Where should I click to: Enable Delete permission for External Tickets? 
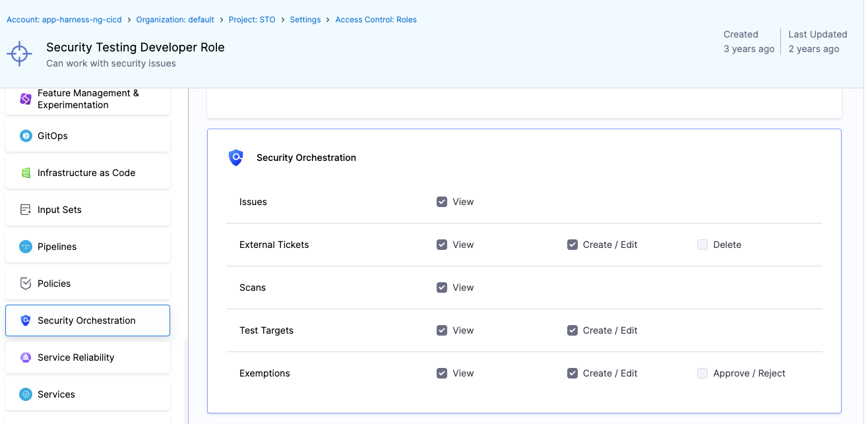click(702, 245)
